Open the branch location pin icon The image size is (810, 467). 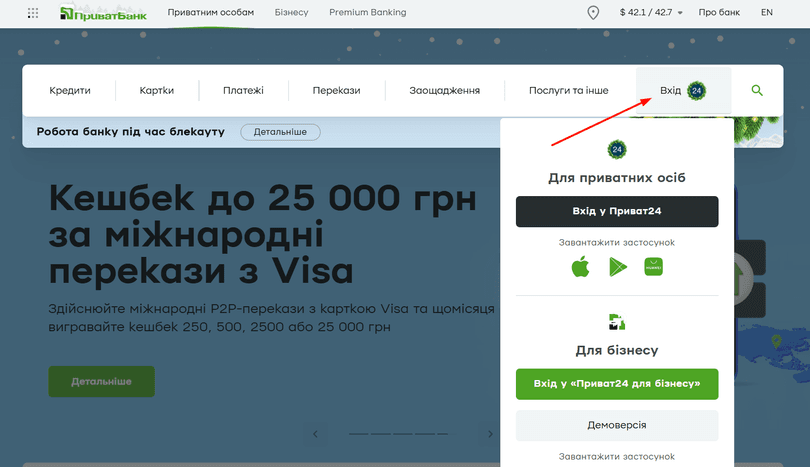[x=593, y=12]
